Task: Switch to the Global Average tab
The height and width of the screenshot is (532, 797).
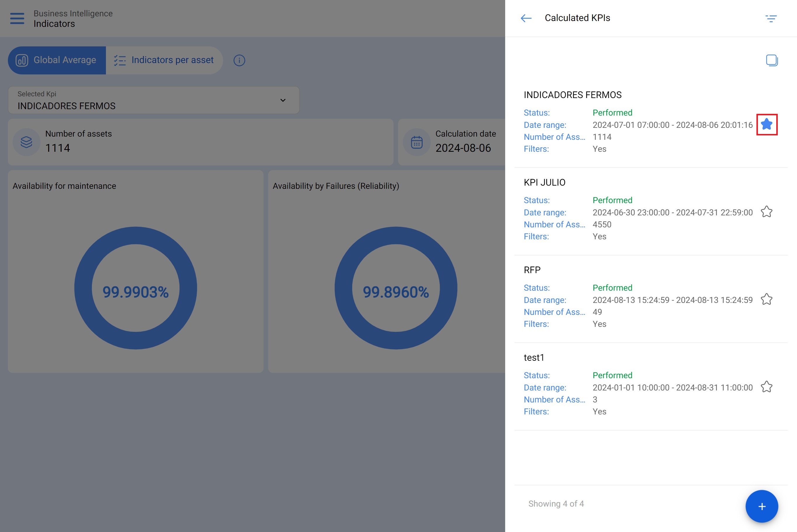Action: 57,60
